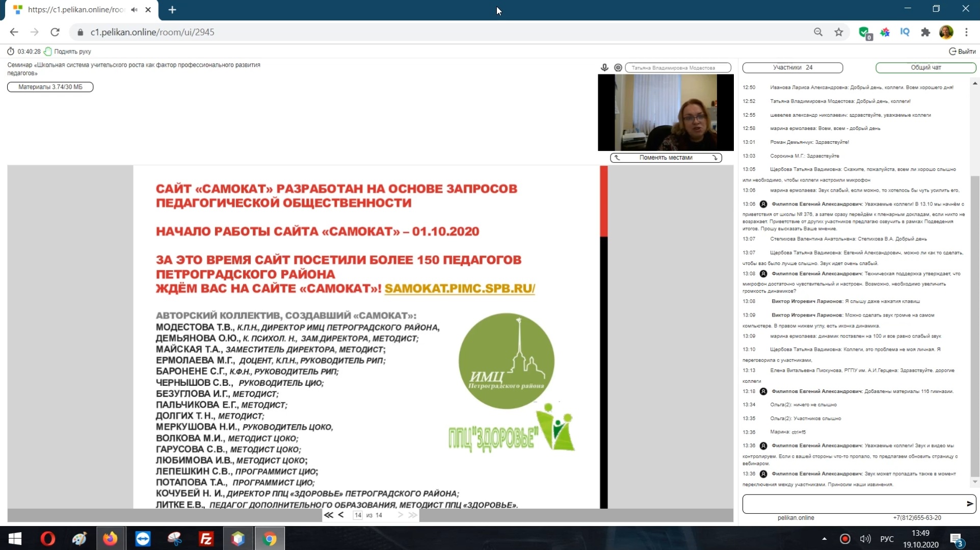Click the chat panel vertical scrollbar
The image size is (980, 550).
(x=974, y=326)
